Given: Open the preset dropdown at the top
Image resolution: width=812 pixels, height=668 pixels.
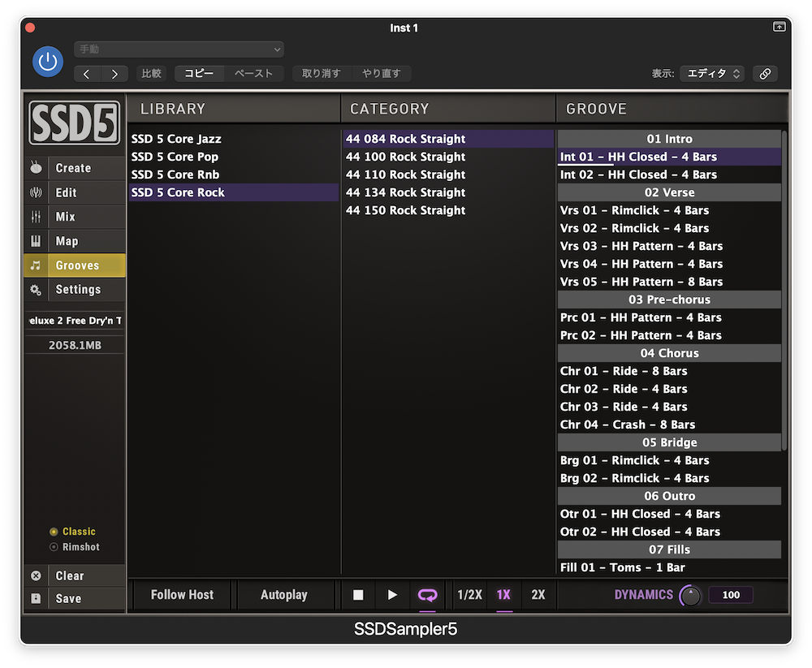Looking at the screenshot, I should coord(179,50).
